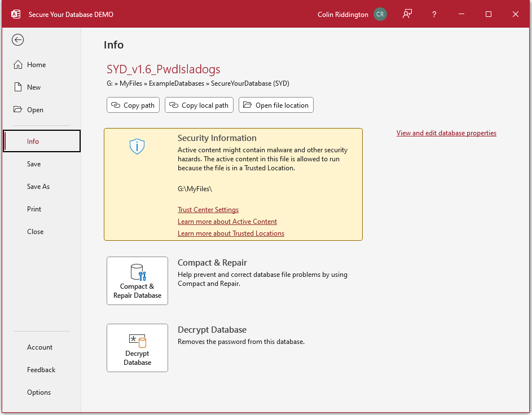Open the Account page

(x=41, y=347)
